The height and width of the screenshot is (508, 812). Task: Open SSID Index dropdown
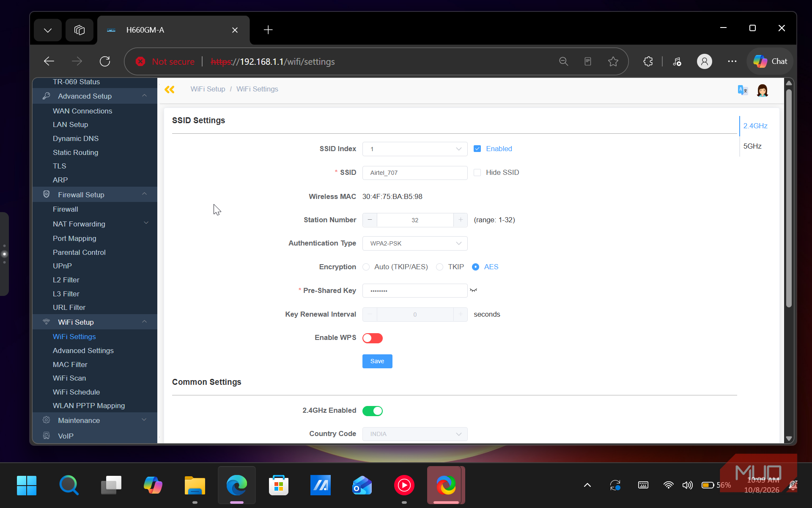coord(415,149)
